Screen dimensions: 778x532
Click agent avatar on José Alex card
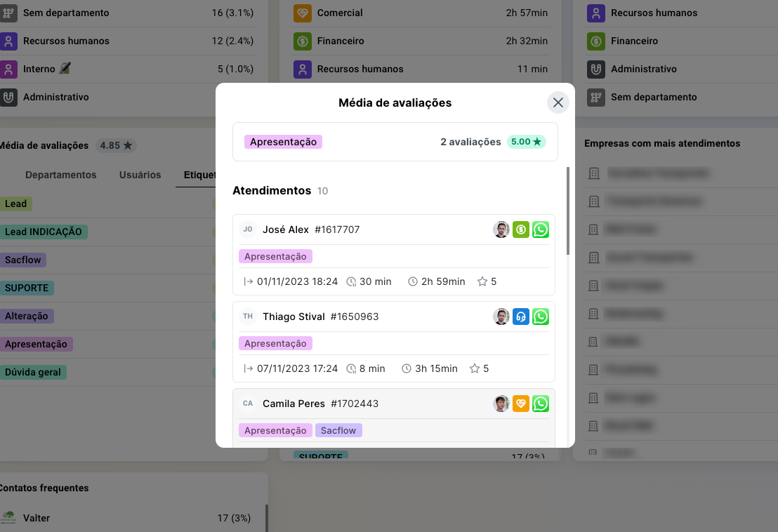pos(501,230)
